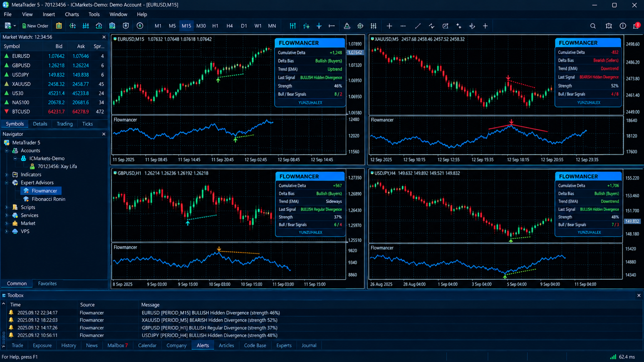The width and height of the screenshot is (644, 362).
Task: Collapse the Expert Advisors node
Action: (x=7, y=183)
